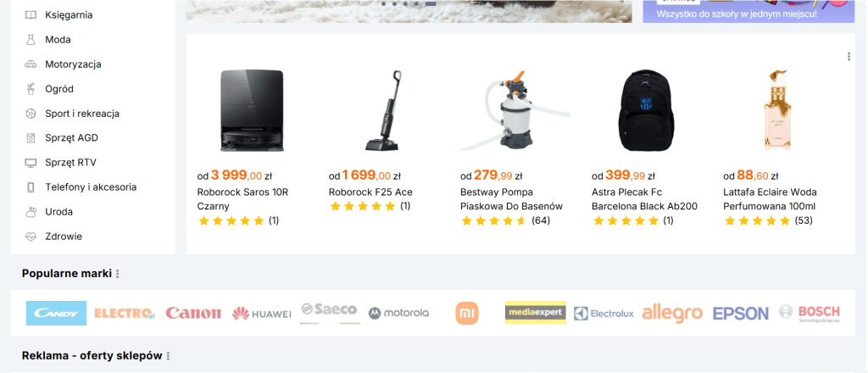Select the Sprzęt RTV monitor icon
The height and width of the screenshot is (373, 868).
pyautogui.click(x=31, y=163)
